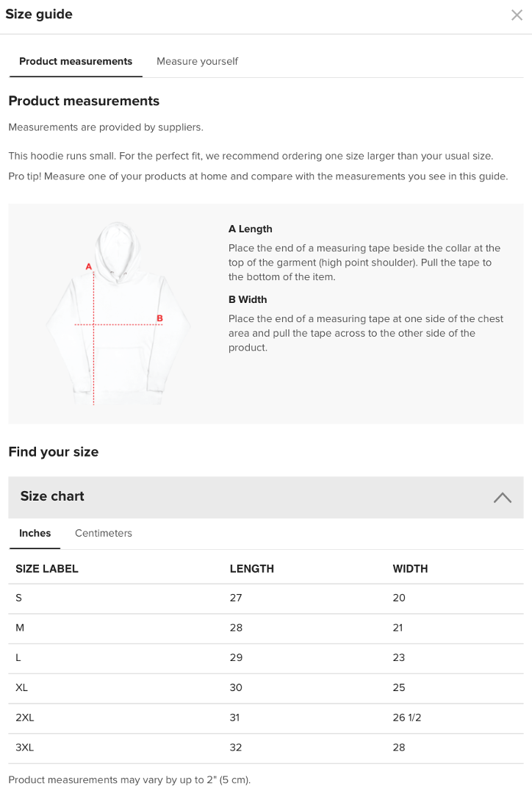Select the S size row

266,598
